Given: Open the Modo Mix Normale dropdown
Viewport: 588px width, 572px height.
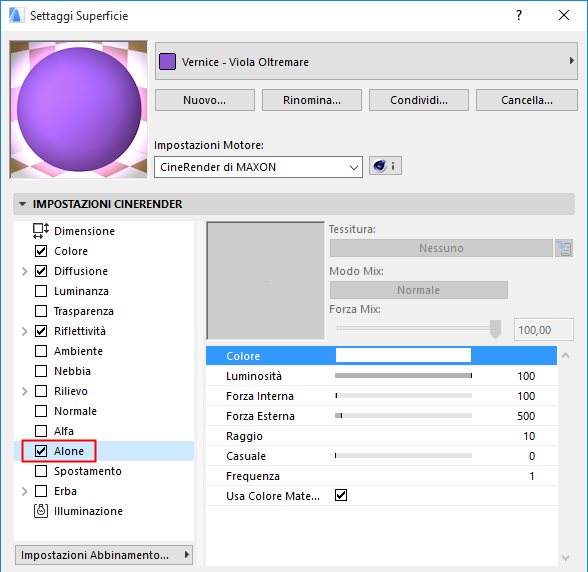Looking at the screenshot, I should pyautogui.click(x=418, y=290).
